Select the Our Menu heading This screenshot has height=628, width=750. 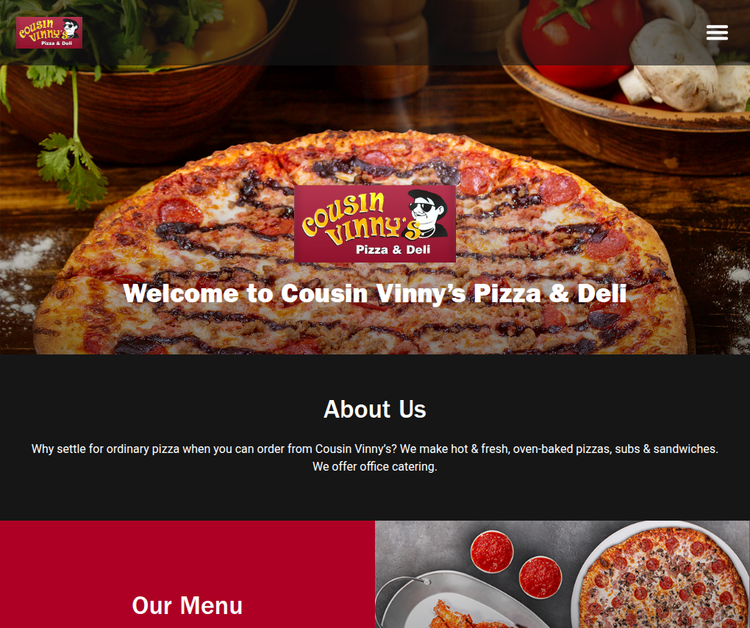pyautogui.click(x=187, y=606)
